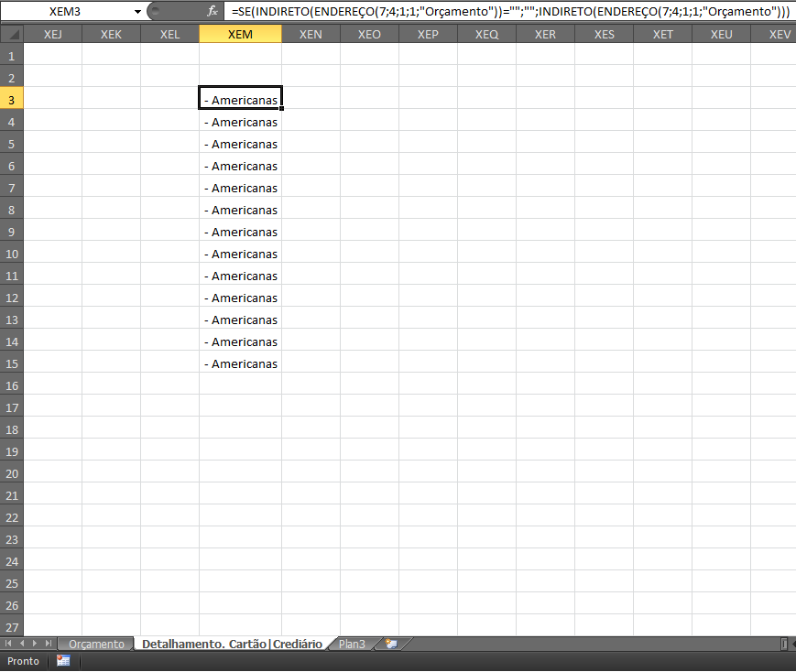Click the Americanas cell in row 15
796x672 pixels.
pyautogui.click(x=240, y=363)
